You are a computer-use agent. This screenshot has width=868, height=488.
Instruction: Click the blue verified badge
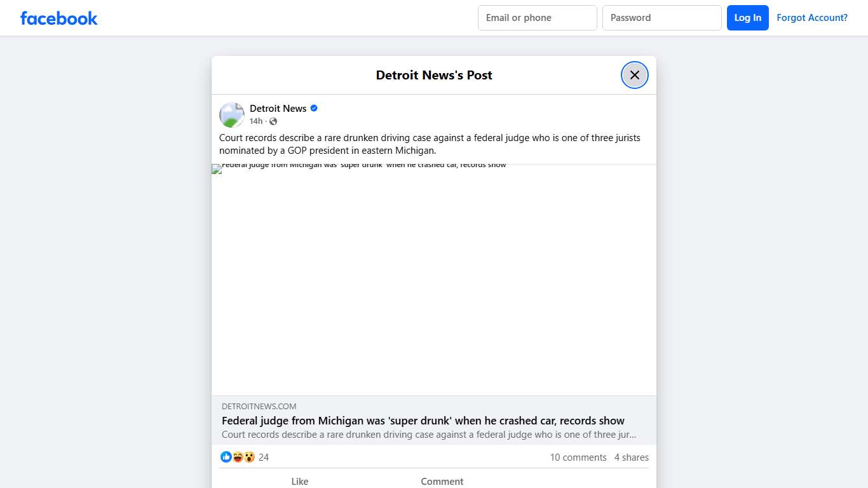coord(314,109)
